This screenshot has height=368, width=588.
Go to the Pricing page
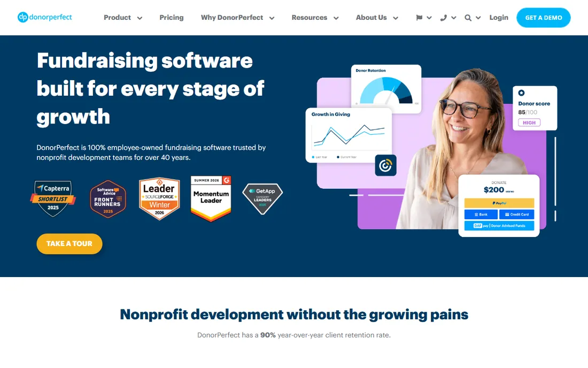[172, 18]
